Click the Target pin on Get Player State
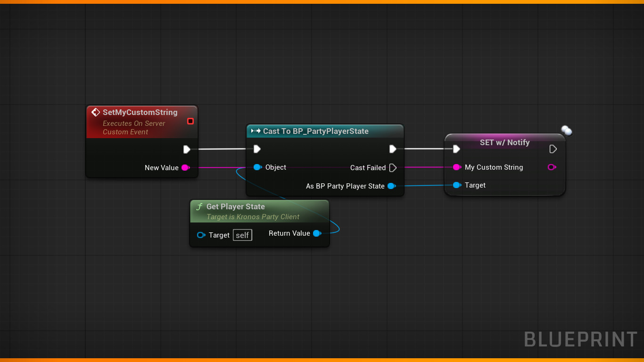Viewport: 644px width, 362px height. click(x=201, y=235)
